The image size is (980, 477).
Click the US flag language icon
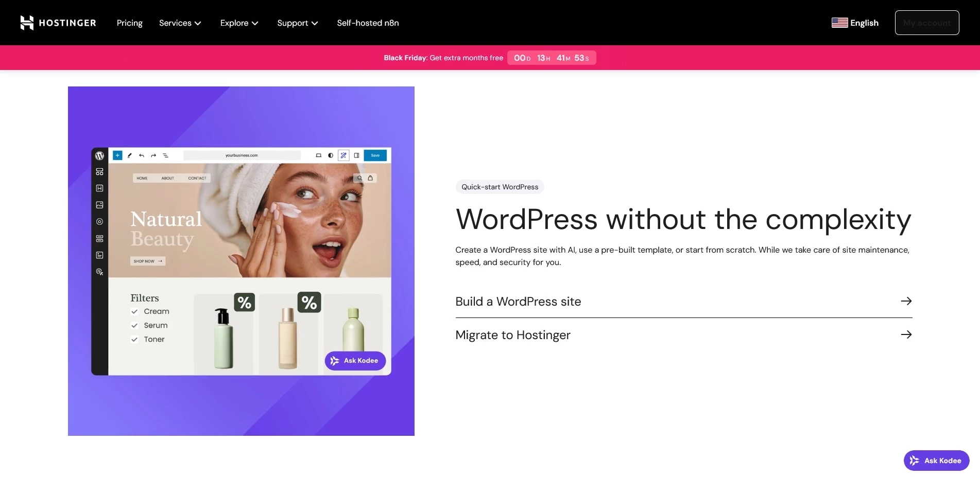[x=839, y=23]
